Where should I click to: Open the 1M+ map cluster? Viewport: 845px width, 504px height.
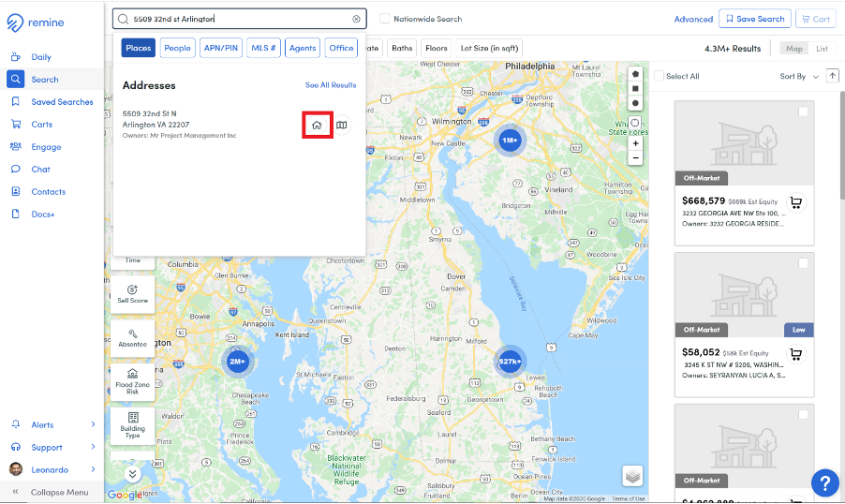coord(510,141)
